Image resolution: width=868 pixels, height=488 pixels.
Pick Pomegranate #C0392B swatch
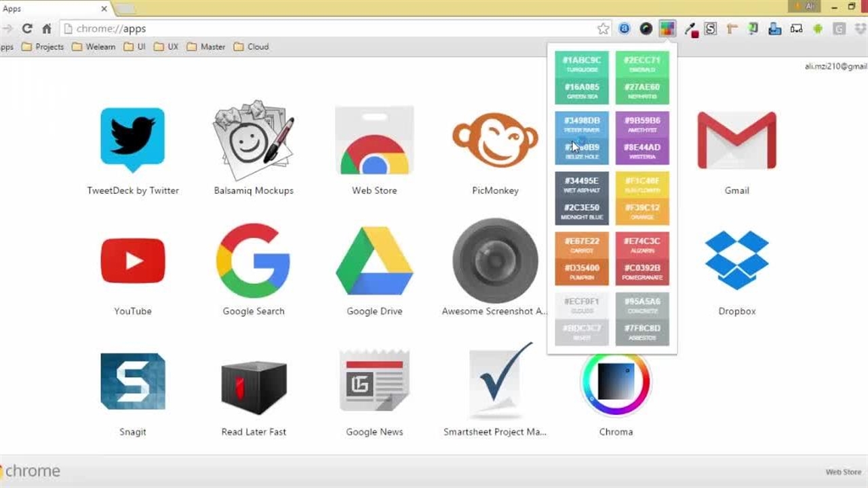click(642, 272)
